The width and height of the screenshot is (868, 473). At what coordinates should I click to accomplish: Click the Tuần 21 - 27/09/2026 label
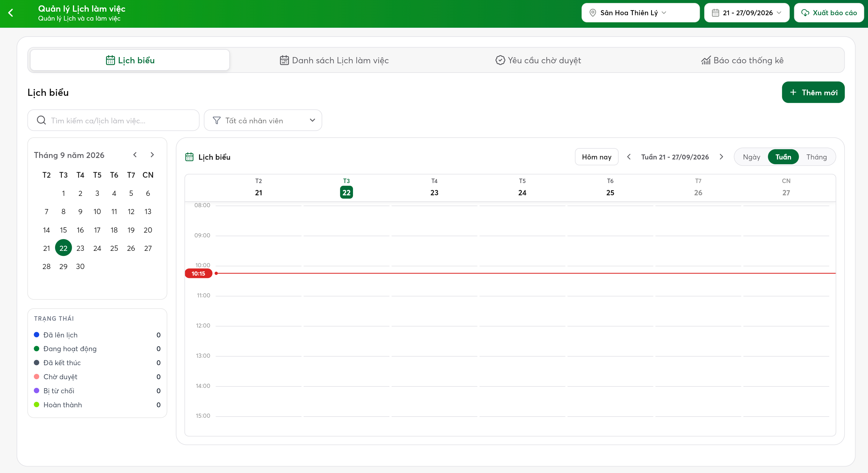coord(675,157)
